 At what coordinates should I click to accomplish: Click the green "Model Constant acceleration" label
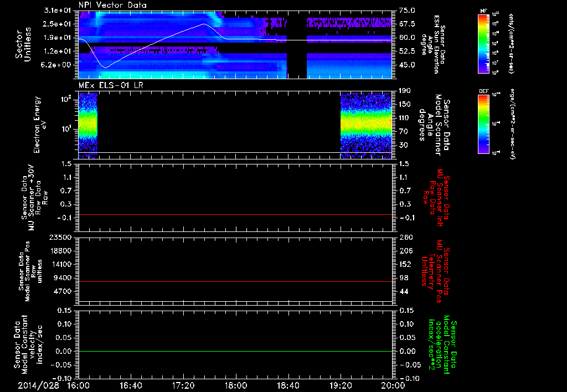[x=442, y=344]
